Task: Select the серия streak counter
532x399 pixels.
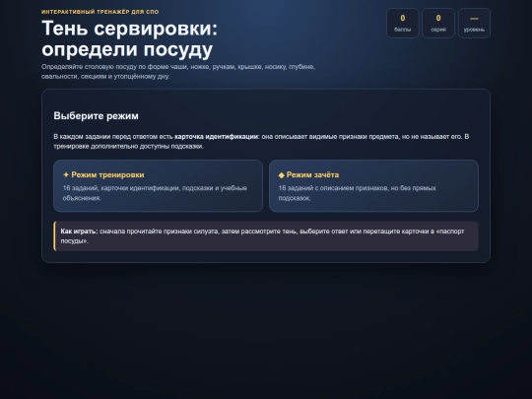Action: pyautogui.click(x=438, y=23)
